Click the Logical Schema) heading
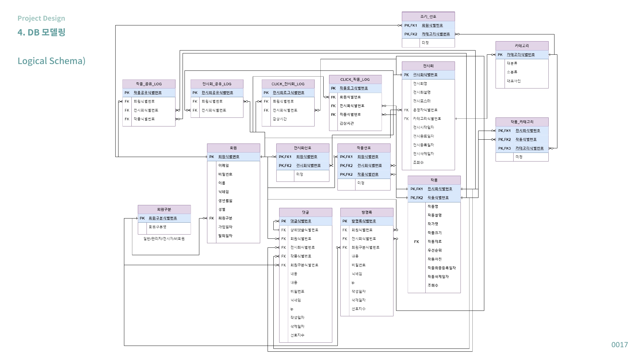 point(52,61)
